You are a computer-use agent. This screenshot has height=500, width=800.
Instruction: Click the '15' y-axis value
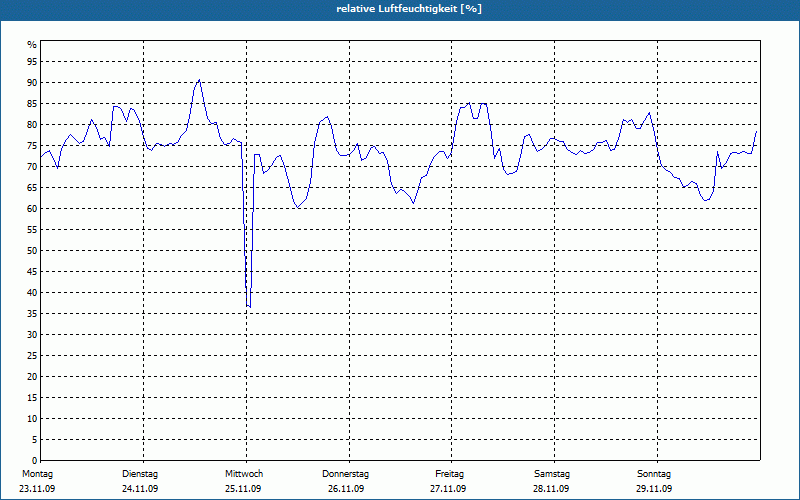point(32,397)
